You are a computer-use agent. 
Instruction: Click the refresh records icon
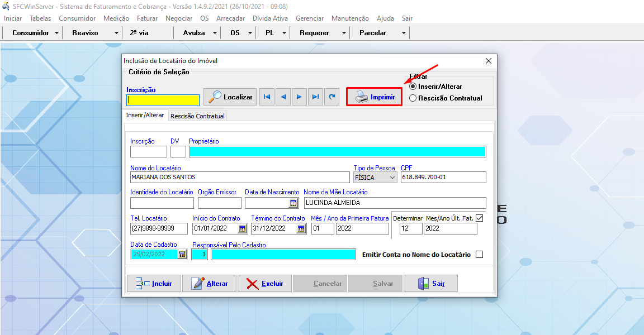pyautogui.click(x=332, y=97)
